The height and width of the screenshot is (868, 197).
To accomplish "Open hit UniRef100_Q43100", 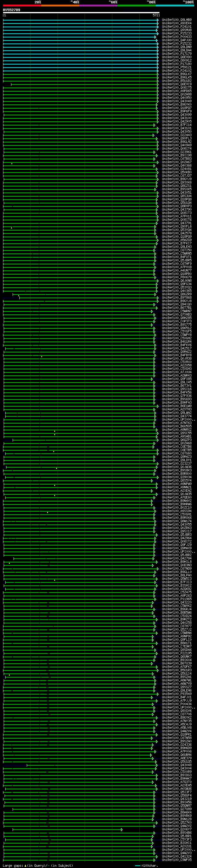I will [177, 118].
